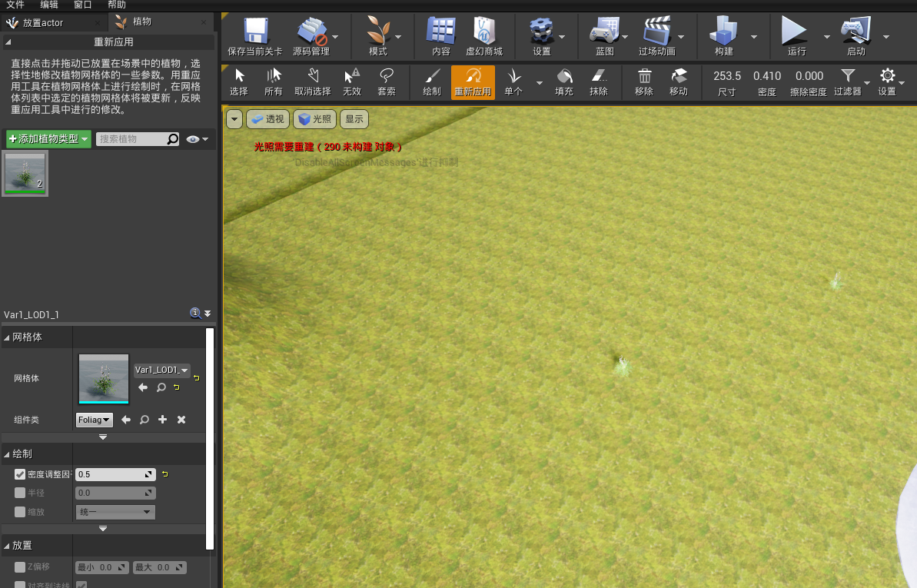Enable the Z offset (Z偏移) checkbox
This screenshot has width=917, height=588.
click(x=20, y=567)
